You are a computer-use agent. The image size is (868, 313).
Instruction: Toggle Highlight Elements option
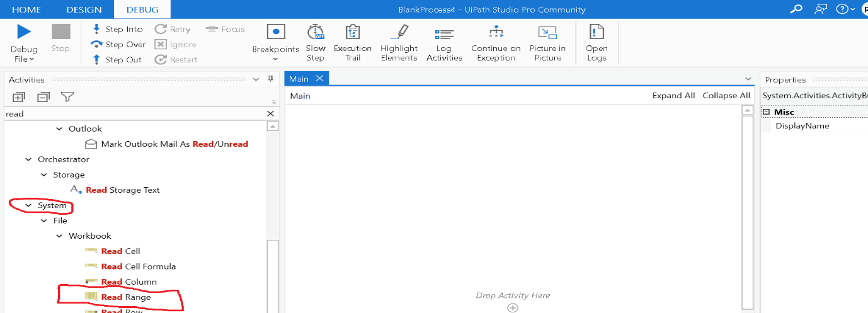(399, 42)
